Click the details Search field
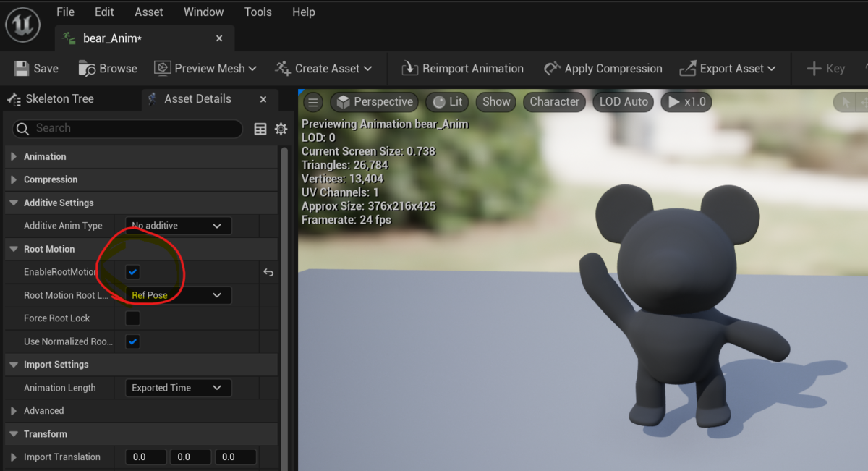 click(128, 128)
